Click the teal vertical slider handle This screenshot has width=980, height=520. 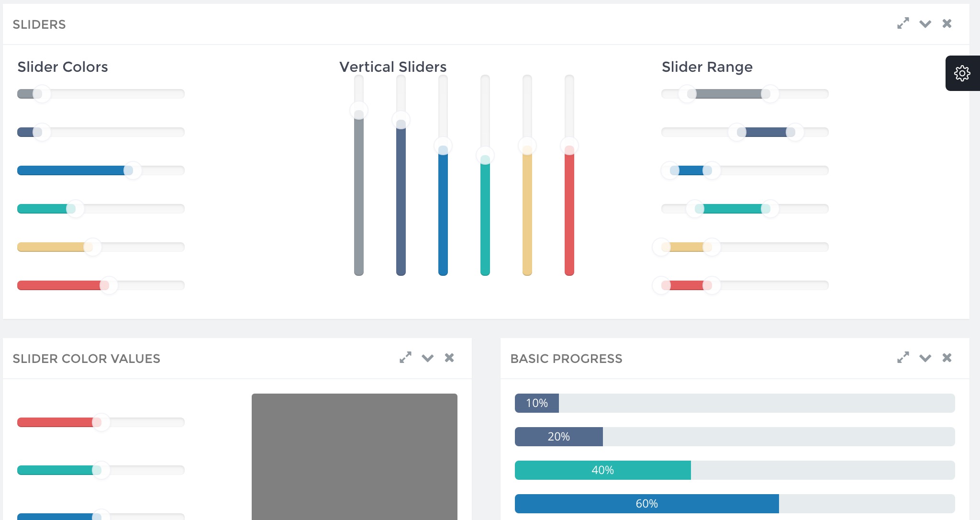(x=485, y=156)
